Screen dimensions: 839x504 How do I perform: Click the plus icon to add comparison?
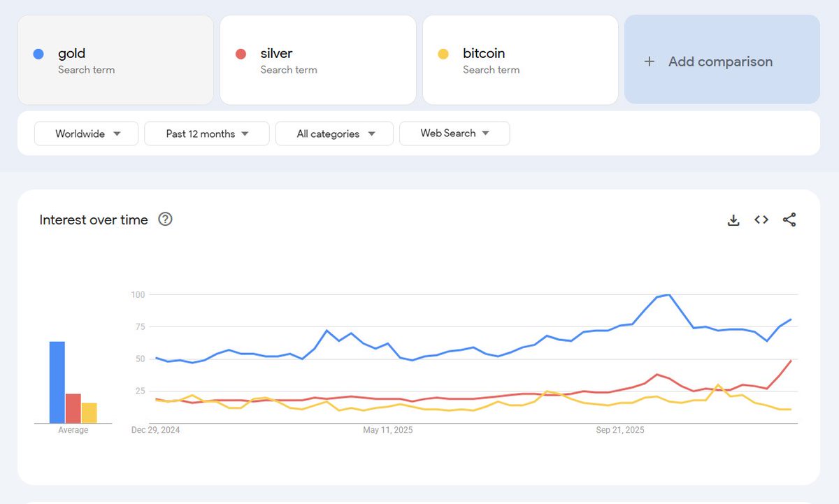[649, 62]
